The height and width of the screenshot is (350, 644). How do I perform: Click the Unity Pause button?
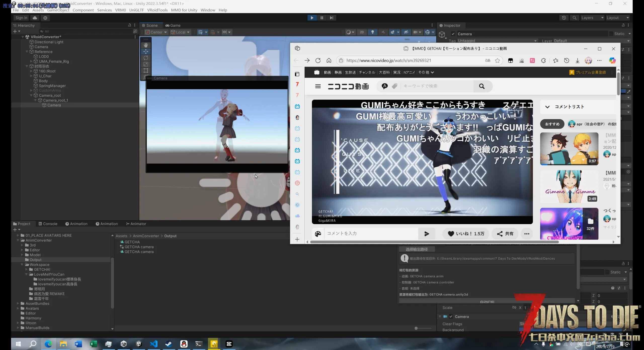tap(322, 18)
